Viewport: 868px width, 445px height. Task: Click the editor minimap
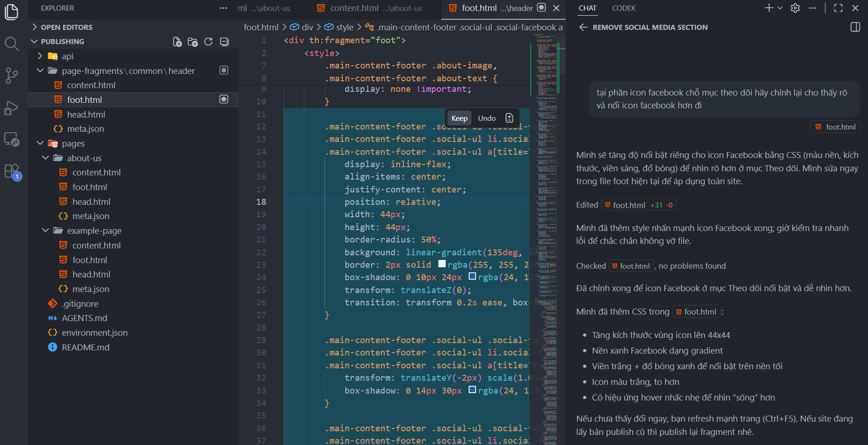click(x=547, y=239)
